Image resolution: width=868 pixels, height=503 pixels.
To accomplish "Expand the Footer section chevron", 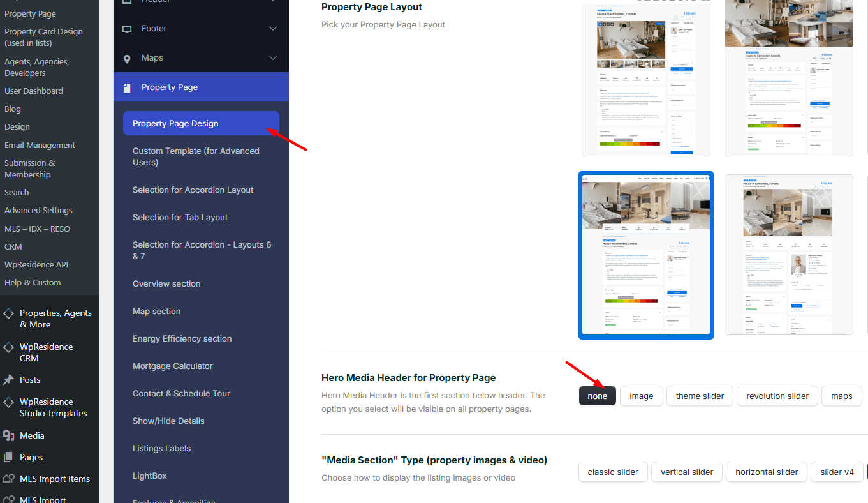I will (273, 29).
